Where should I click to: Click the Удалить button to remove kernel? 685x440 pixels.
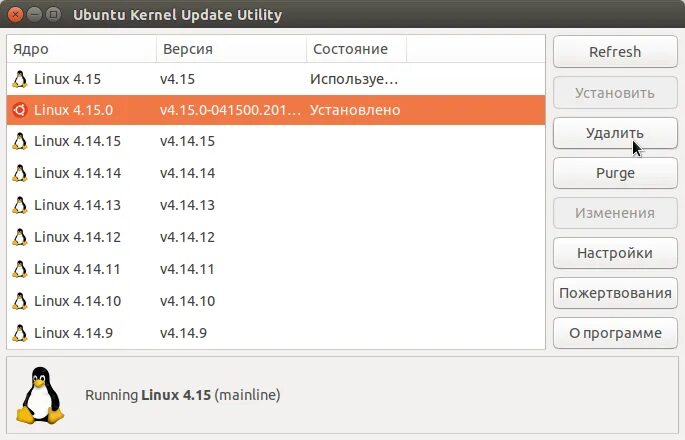point(615,133)
